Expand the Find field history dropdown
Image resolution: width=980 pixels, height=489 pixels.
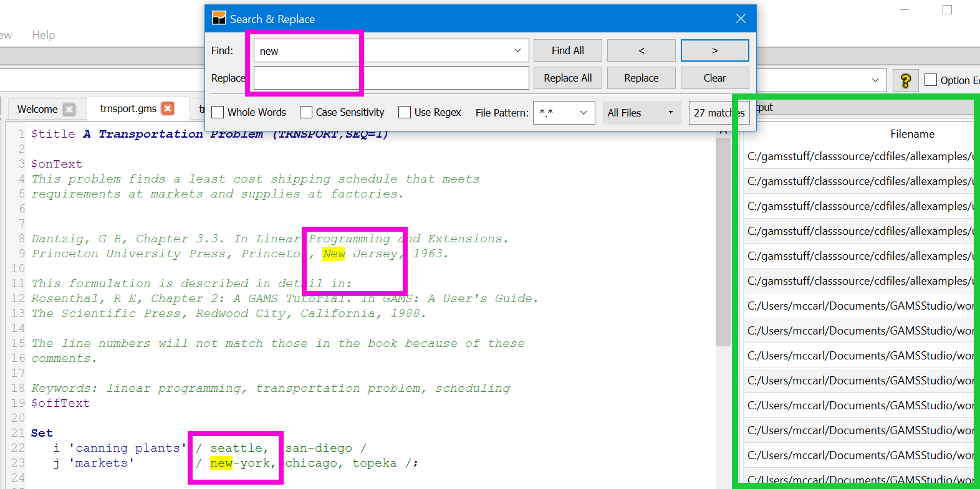click(517, 50)
